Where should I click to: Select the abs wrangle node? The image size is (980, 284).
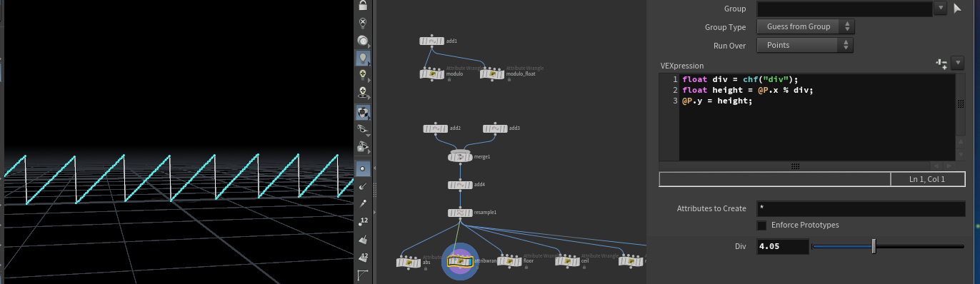409,262
